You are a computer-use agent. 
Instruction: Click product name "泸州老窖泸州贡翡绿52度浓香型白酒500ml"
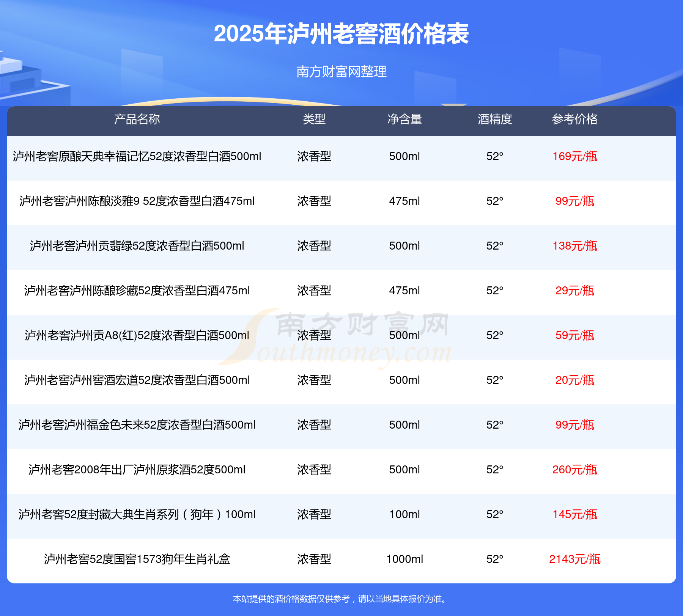(x=137, y=246)
